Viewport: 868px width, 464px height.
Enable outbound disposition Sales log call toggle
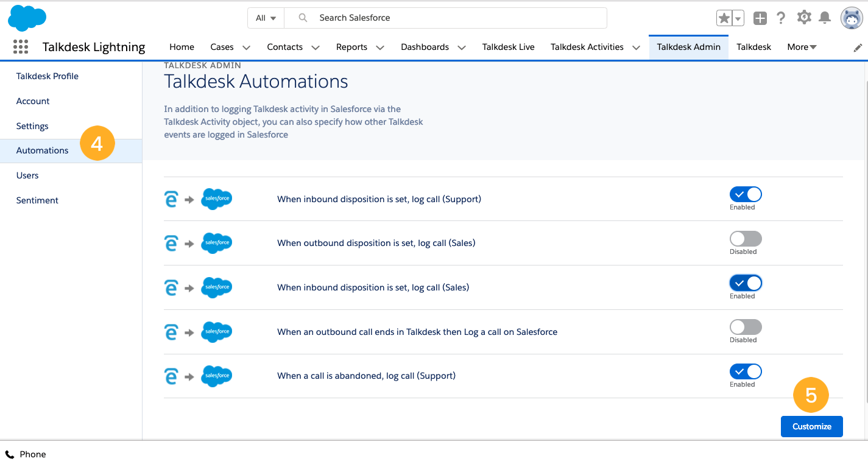tap(746, 239)
